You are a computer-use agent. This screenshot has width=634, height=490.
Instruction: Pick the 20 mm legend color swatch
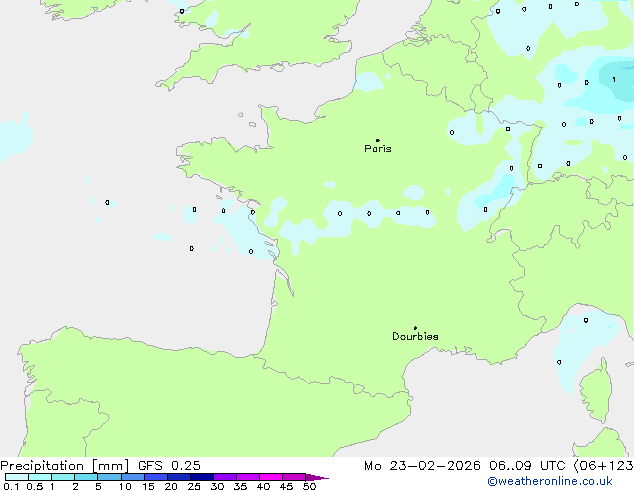(179, 477)
